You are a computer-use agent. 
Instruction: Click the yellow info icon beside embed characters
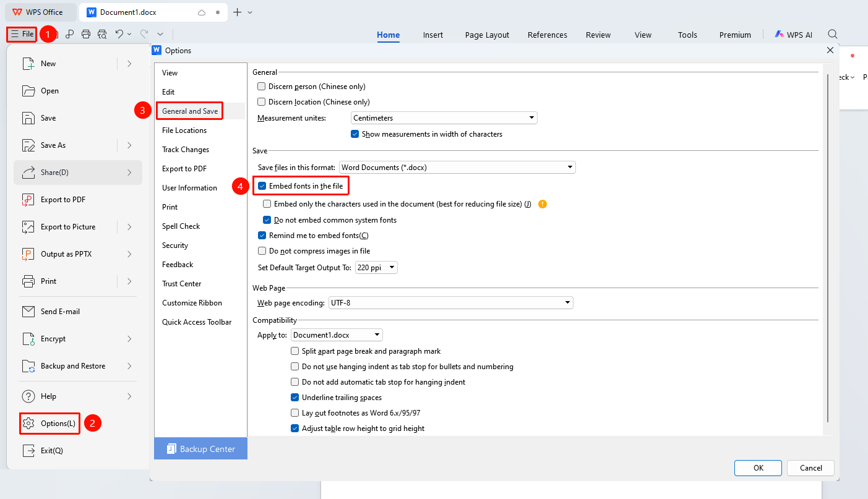(x=543, y=204)
